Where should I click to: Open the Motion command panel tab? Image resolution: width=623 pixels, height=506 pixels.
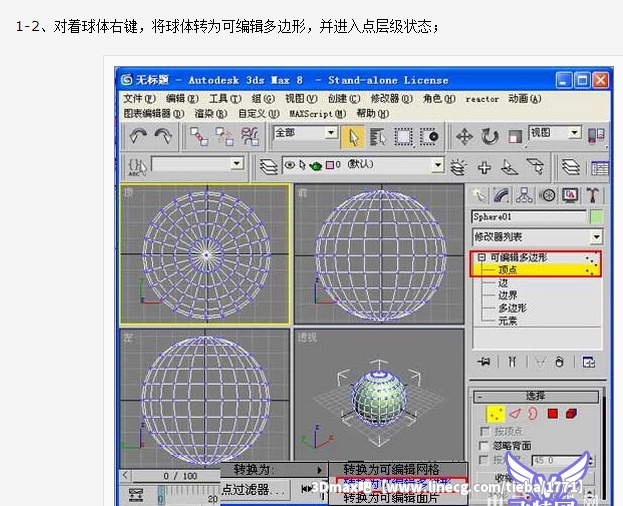548,195
